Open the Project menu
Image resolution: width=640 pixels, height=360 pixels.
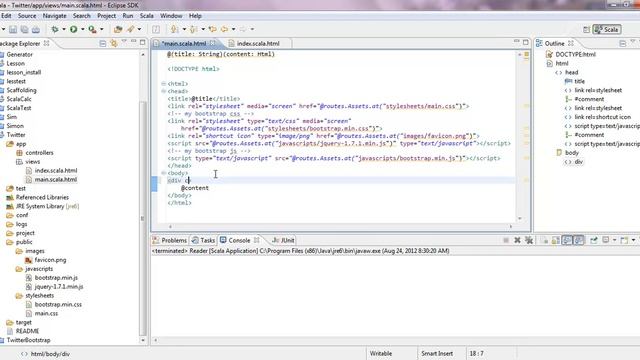click(x=107, y=16)
